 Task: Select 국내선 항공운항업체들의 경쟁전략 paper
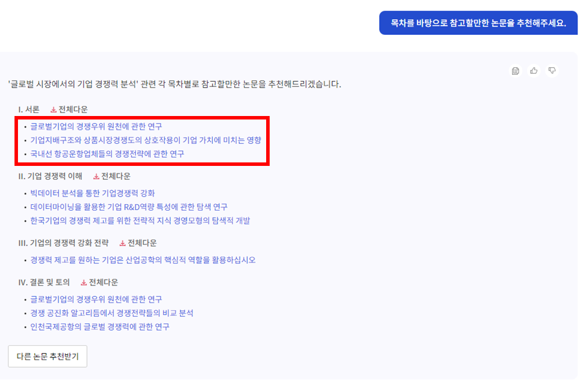tap(107, 154)
